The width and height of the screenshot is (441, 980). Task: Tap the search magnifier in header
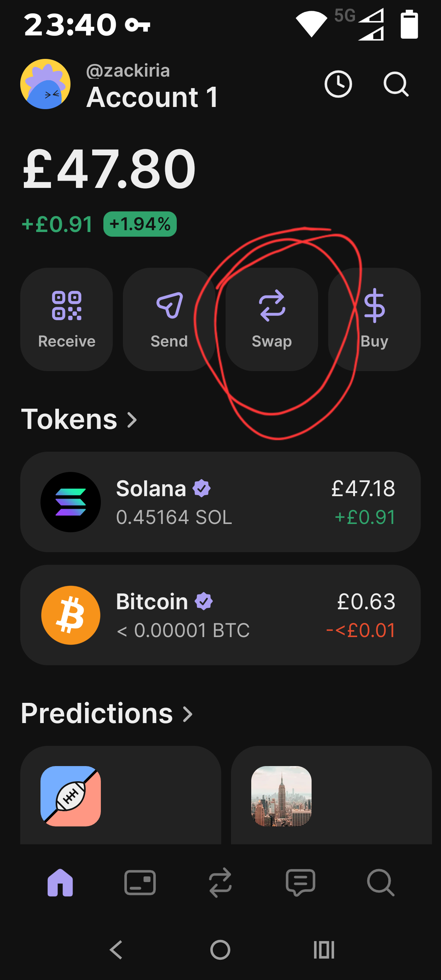pyautogui.click(x=396, y=84)
